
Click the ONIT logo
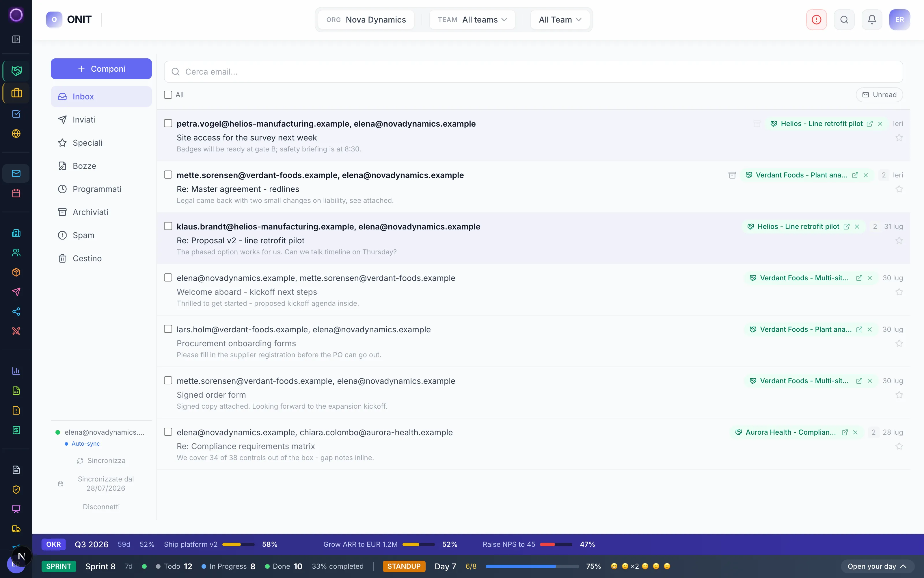(69, 19)
